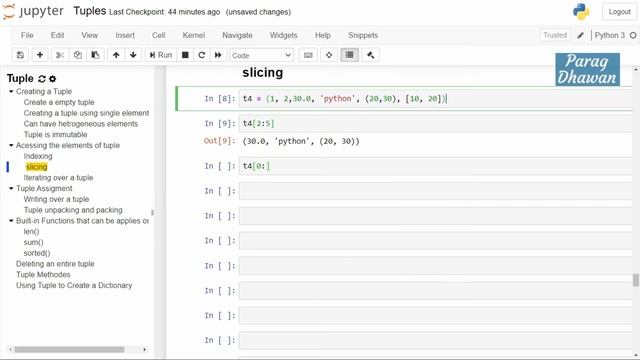
Task: Go to len() entry
Action: click(x=31, y=231)
